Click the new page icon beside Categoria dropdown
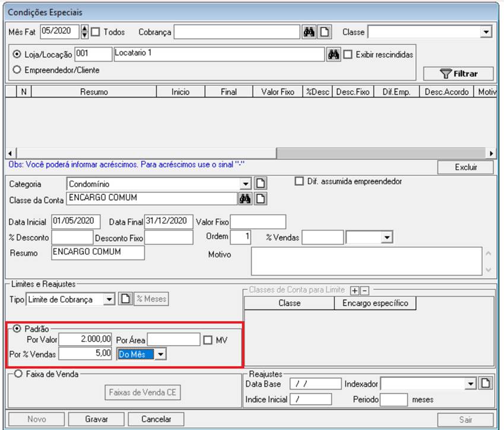The image size is (504, 430). coord(261,184)
